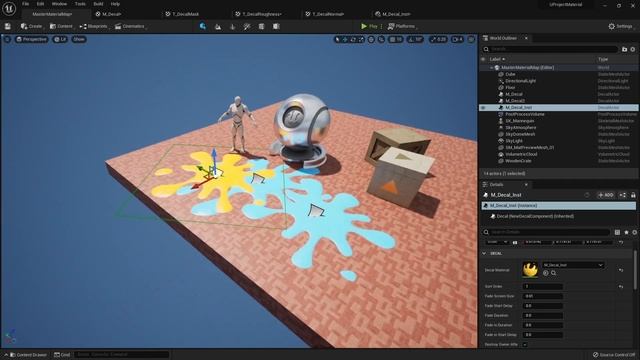Activate the Select mode icon in the toolbar
The height and width of the screenshot is (360, 640).
point(202,27)
